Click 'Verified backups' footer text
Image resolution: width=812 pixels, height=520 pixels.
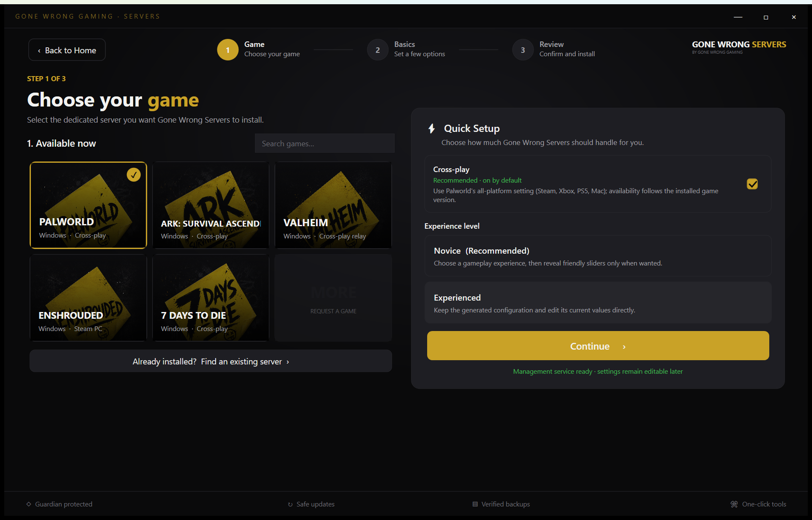[505, 504]
